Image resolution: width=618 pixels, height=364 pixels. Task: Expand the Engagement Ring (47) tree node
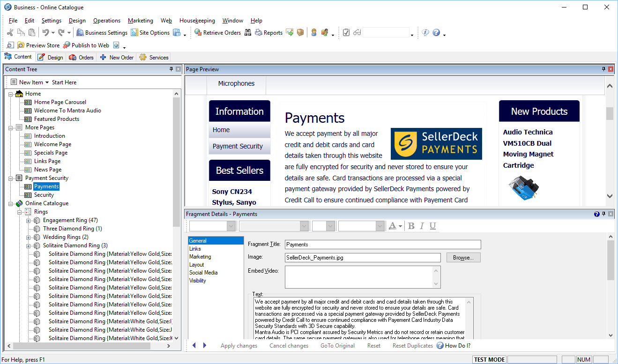tap(29, 220)
